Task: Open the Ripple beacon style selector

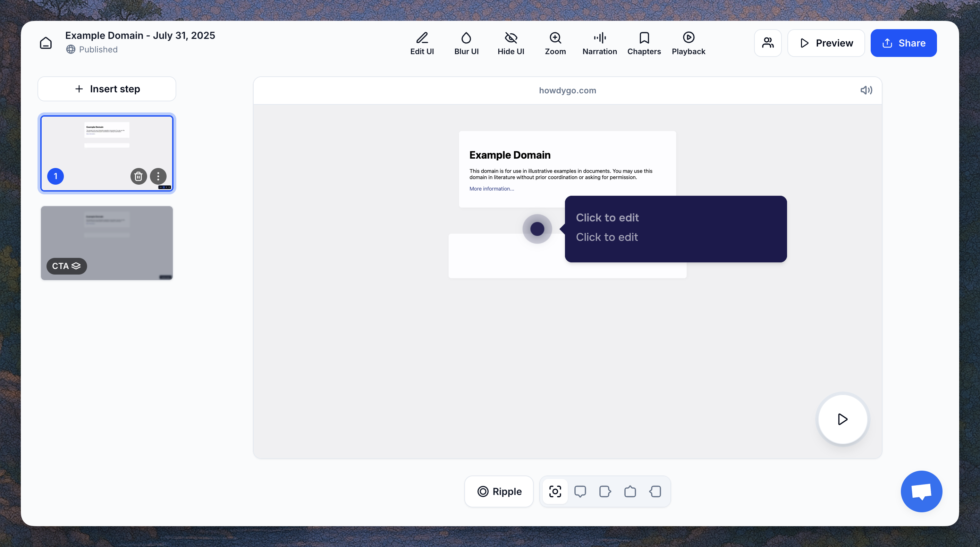Action: [499, 491]
